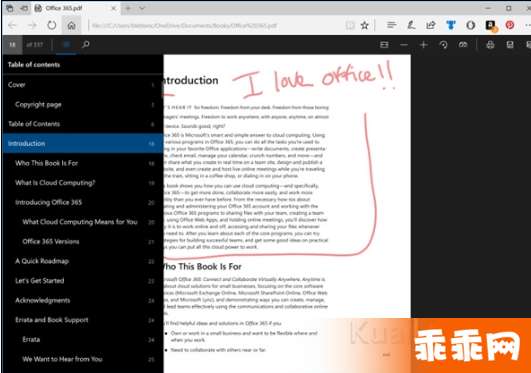Screen dimensions: 531x373
Task: Open Let's Get Started entry
Action: [x=82, y=281]
